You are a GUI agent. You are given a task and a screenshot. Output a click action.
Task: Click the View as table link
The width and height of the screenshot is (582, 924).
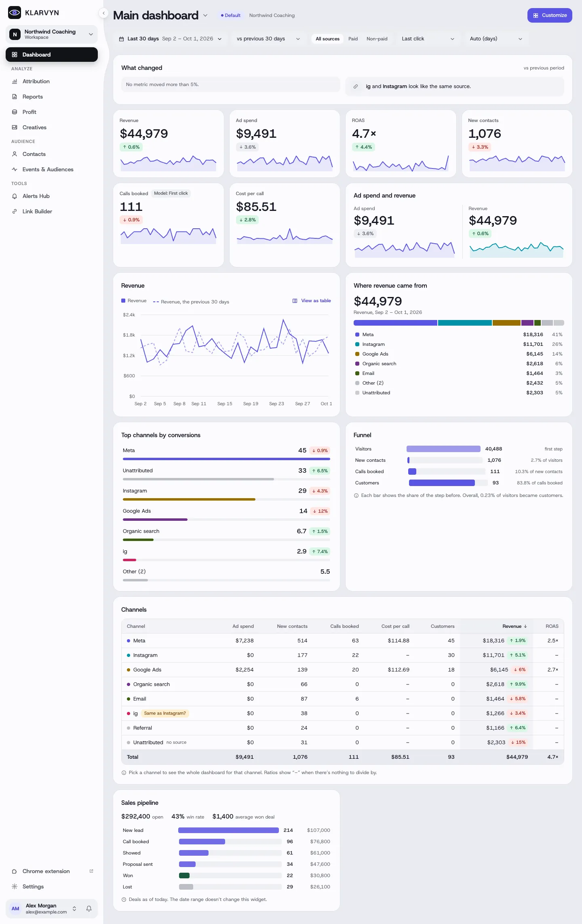click(312, 301)
